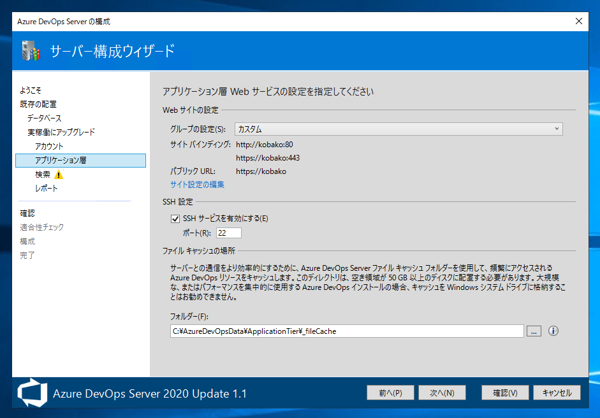This screenshot has width=600, height=418.
Task: Select 検索 step in sidebar
Action: click(42, 175)
